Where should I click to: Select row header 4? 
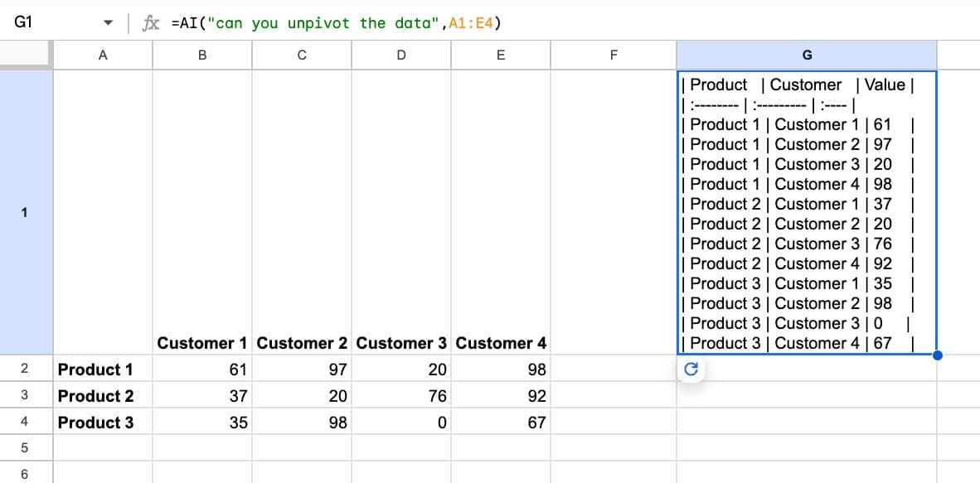pyautogui.click(x=26, y=422)
